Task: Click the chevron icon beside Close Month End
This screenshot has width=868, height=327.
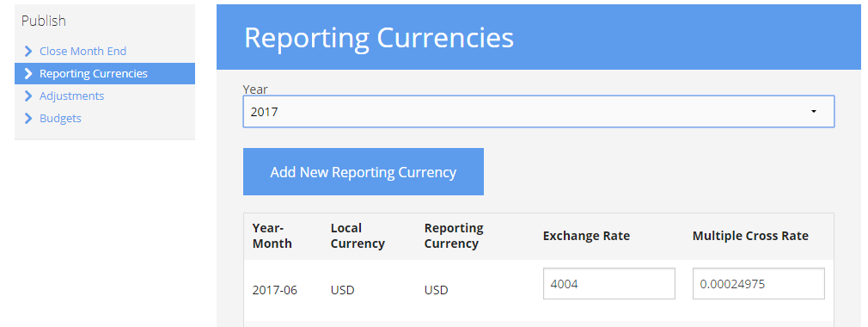Action: (28, 51)
